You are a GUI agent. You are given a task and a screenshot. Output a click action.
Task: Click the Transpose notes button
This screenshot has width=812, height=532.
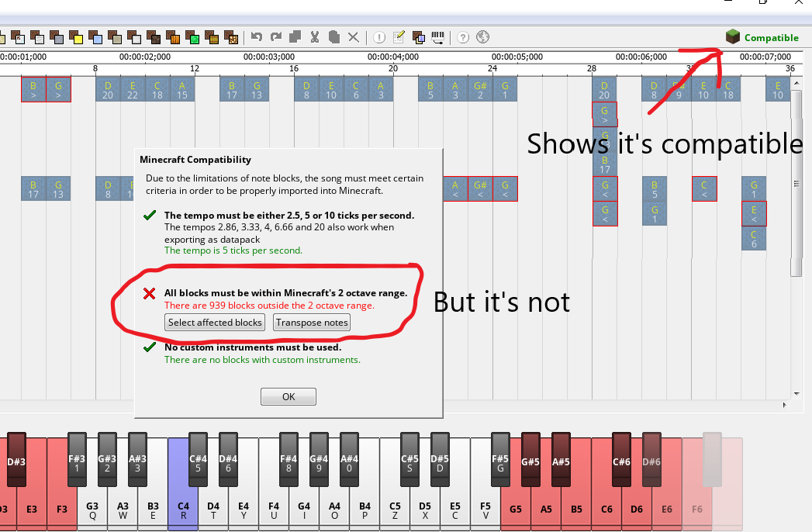pyautogui.click(x=311, y=322)
